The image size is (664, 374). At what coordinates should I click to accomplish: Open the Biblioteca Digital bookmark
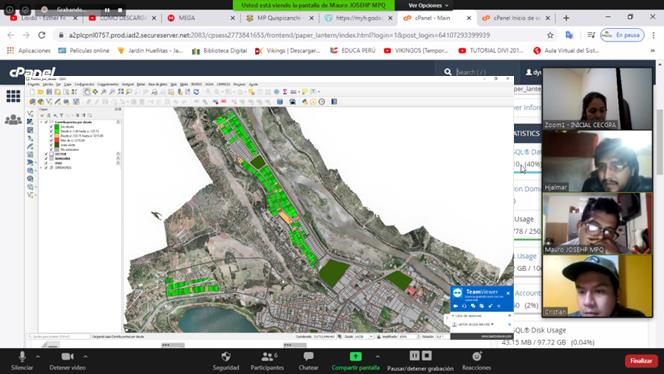(x=219, y=50)
